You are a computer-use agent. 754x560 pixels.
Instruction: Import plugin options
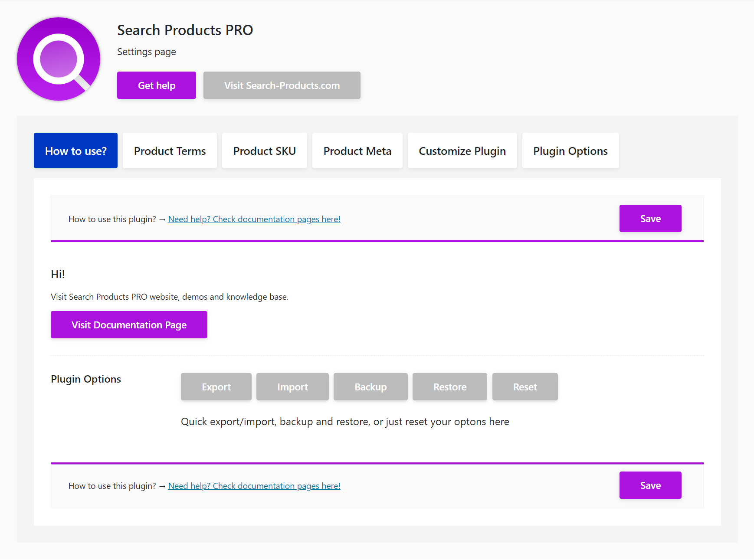pyautogui.click(x=292, y=386)
